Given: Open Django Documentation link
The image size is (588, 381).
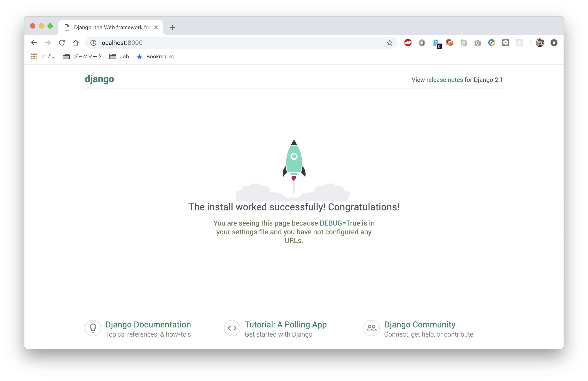Looking at the screenshot, I should 148,324.
